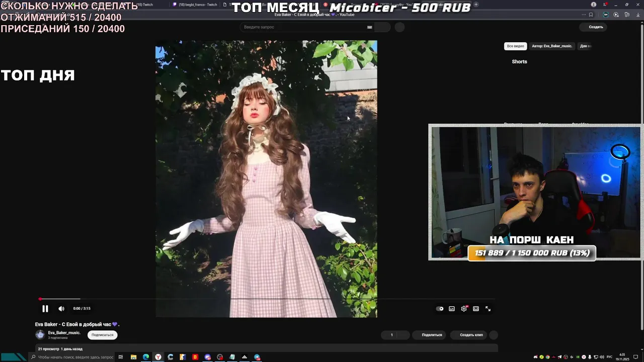The width and height of the screenshot is (644, 362).
Task: Select the Автор: Eva_Baker_music. chip
Action: point(552,46)
